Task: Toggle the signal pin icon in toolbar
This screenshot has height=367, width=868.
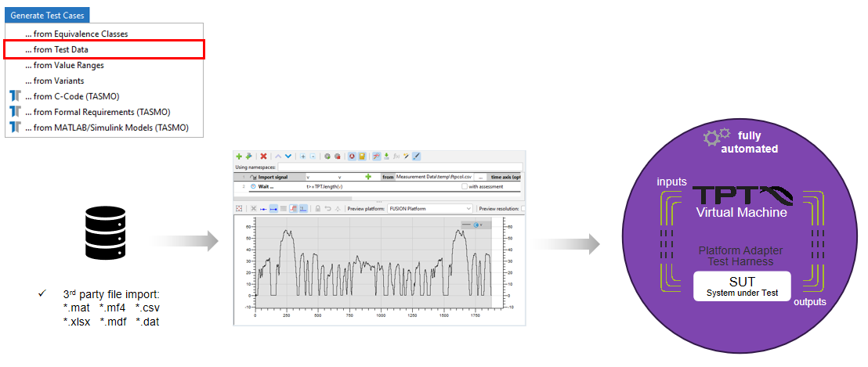Action: [377, 157]
